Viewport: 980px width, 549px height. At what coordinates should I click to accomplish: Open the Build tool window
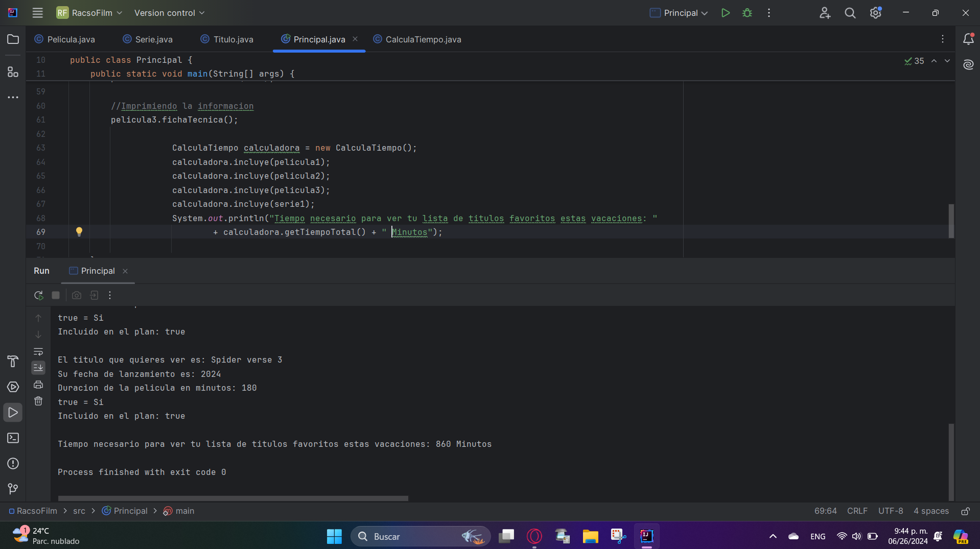point(13,362)
